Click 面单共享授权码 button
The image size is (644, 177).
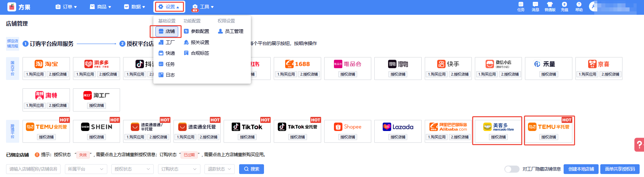click(620, 169)
